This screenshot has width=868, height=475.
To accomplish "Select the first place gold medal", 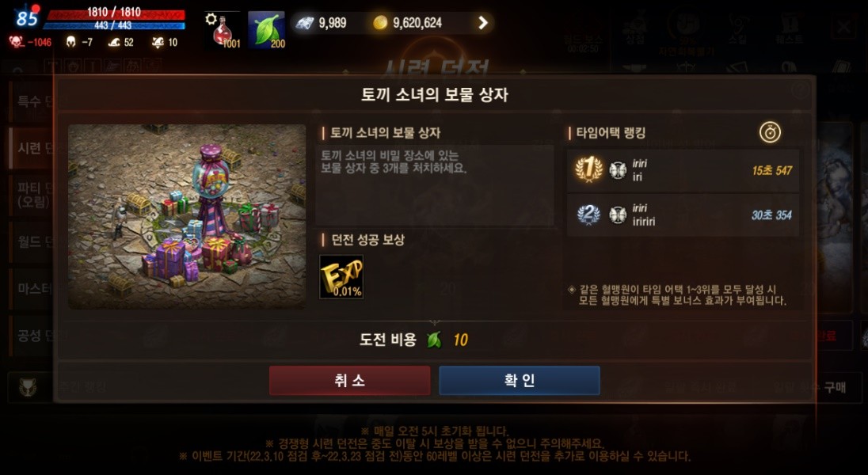I will (x=588, y=169).
